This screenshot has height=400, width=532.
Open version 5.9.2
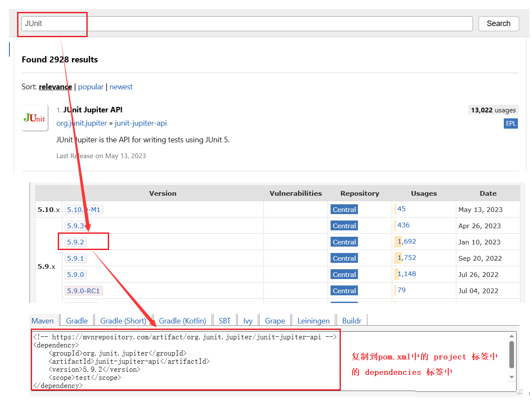point(76,242)
